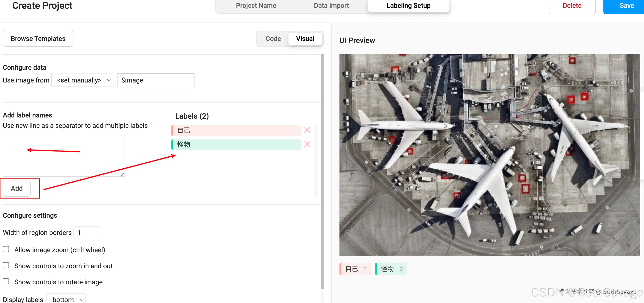Click the Browse Templates button
The height and width of the screenshot is (303, 644).
(38, 39)
